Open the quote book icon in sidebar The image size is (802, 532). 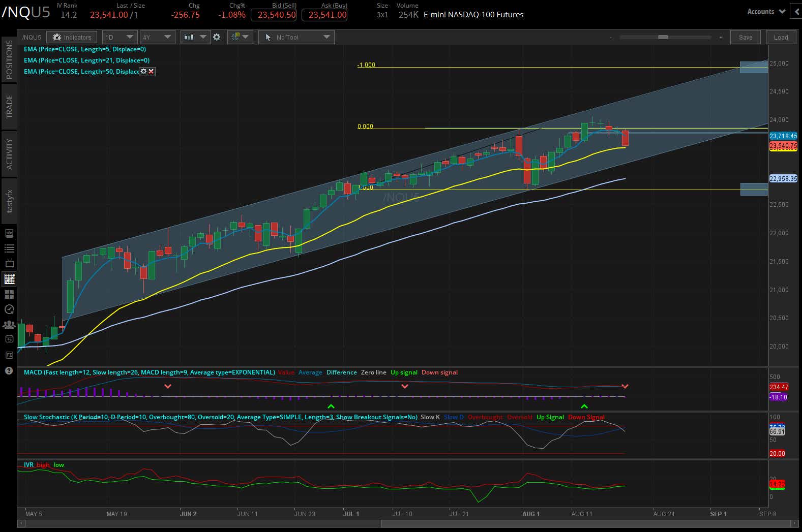[x=9, y=233]
